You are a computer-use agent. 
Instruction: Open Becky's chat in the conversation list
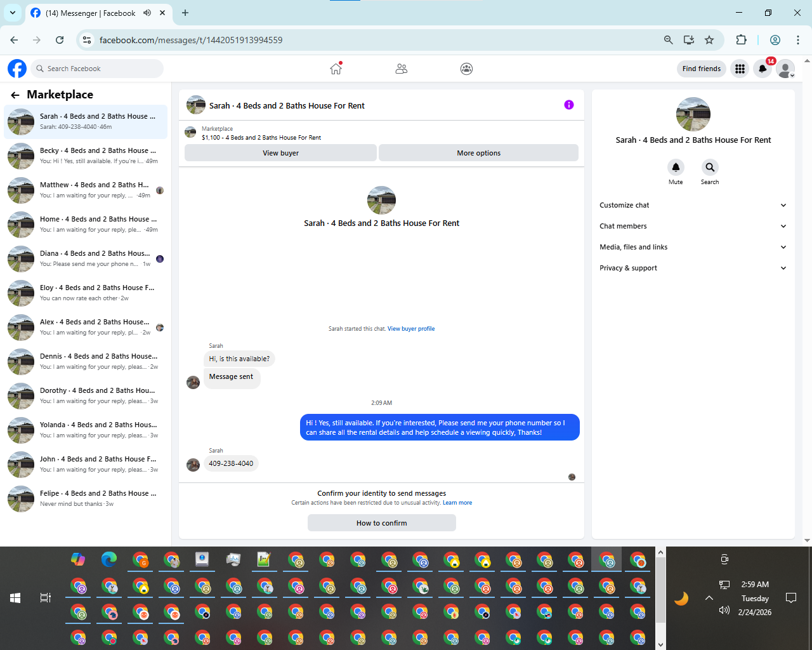point(86,156)
